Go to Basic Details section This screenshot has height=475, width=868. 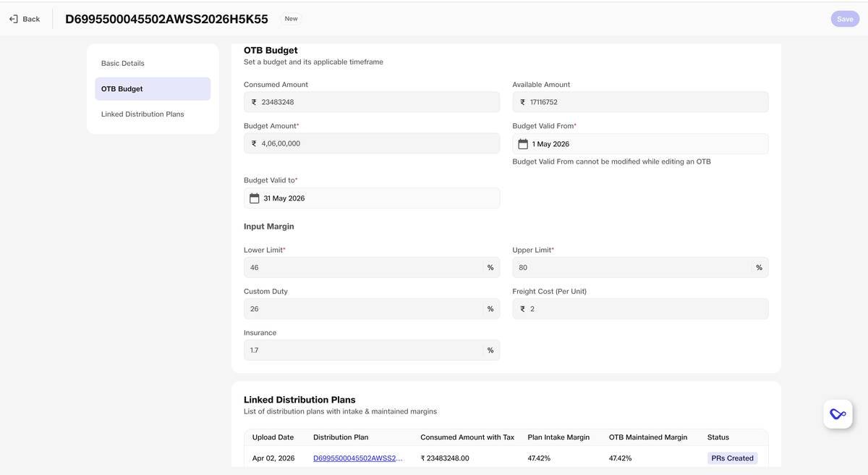tap(153, 63)
